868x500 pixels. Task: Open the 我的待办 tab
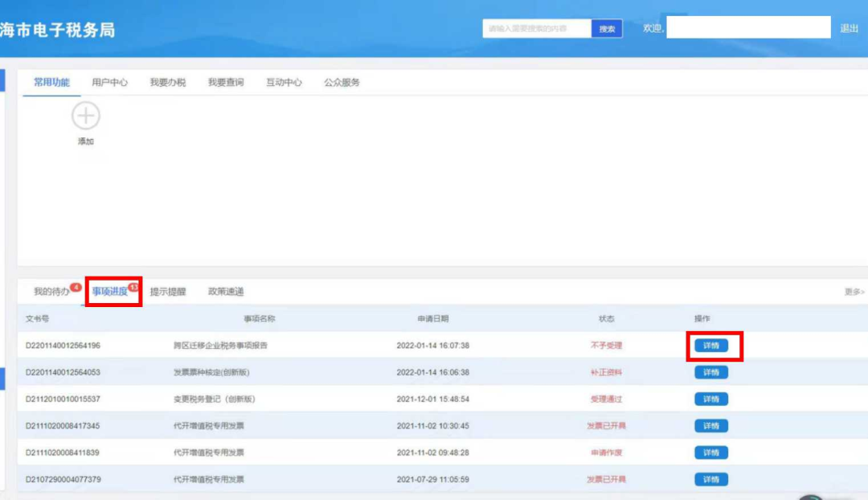[x=51, y=291]
